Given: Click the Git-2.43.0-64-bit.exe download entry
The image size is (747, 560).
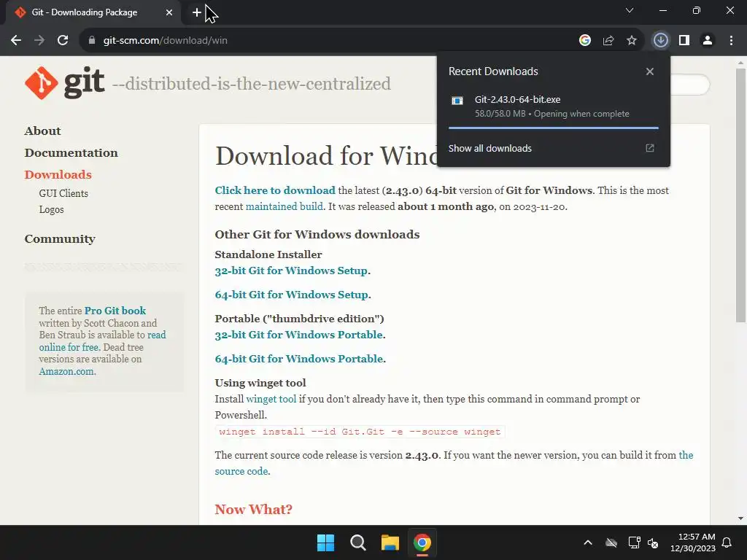Looking at the screenshot, I should pos(554,106).
